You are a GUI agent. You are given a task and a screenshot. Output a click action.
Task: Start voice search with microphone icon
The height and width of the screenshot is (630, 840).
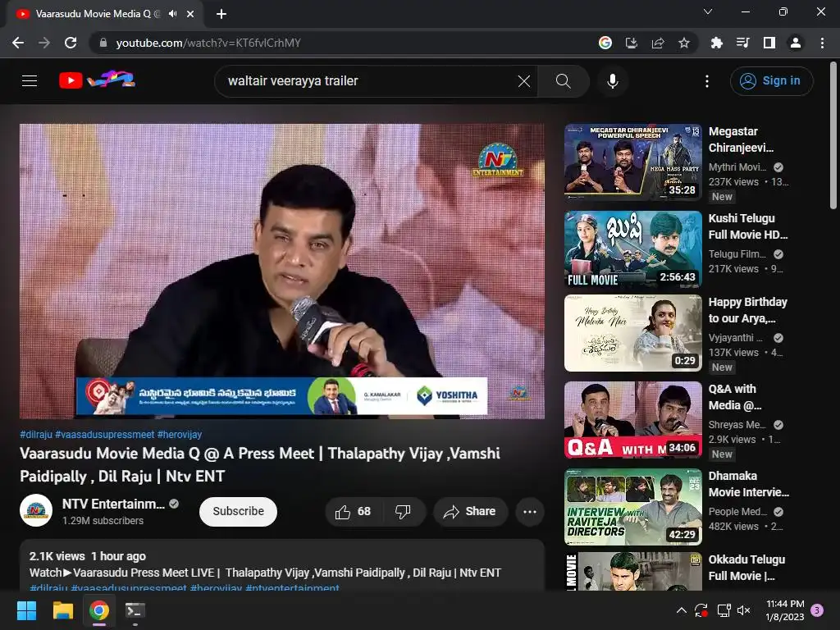[612, 81]
